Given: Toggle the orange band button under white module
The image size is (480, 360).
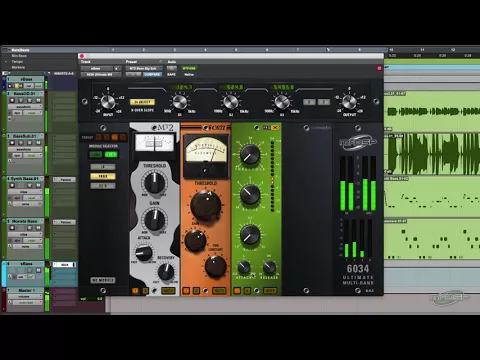Looking at the screenshot, I should coord(135,291).
